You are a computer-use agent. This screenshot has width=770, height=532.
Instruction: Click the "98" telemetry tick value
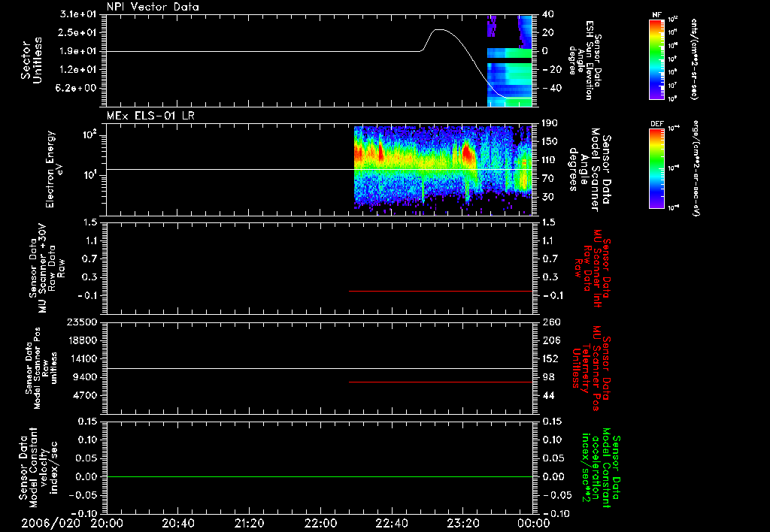(548, 377)
